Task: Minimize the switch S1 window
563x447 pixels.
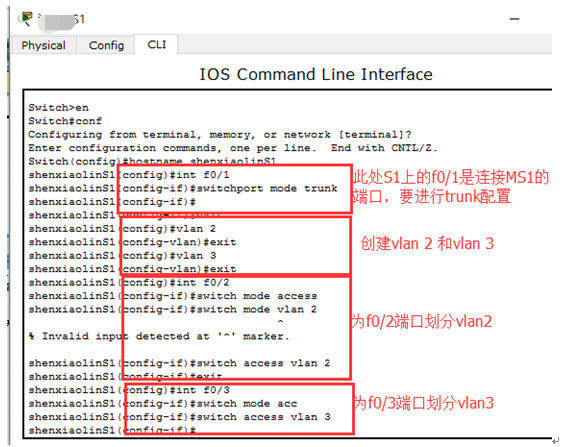Action: (x=515, y=19)
